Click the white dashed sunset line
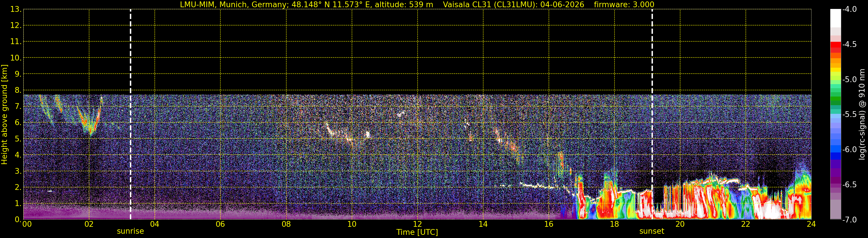Image resolution: width=868 pixels, height=238 pixels. [652, 114]
